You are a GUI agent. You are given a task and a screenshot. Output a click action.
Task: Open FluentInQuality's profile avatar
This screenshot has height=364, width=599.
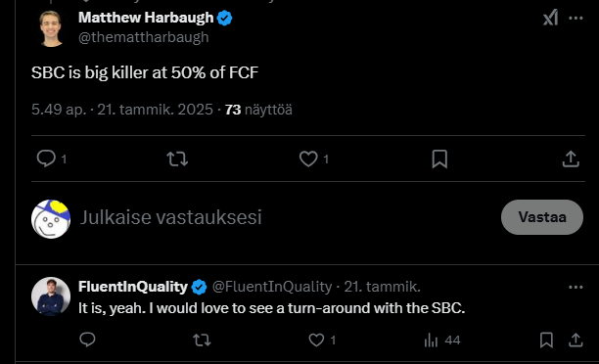click(x=51, y=296)
